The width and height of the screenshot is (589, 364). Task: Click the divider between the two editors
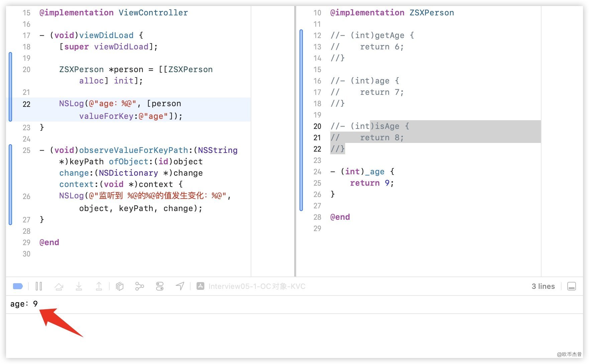(x=295, y=140)
